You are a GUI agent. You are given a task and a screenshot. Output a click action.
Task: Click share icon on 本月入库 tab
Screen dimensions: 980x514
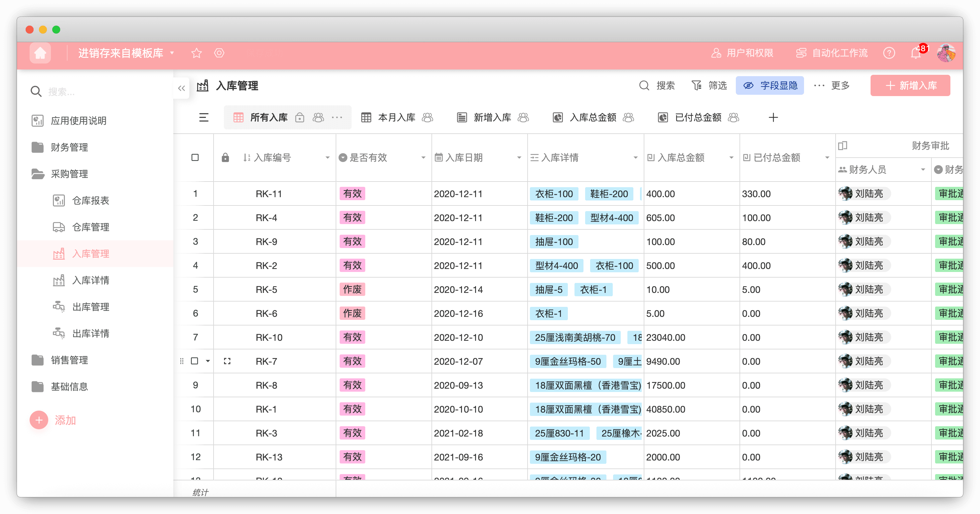pyautogui.click(x=427, y=117)
